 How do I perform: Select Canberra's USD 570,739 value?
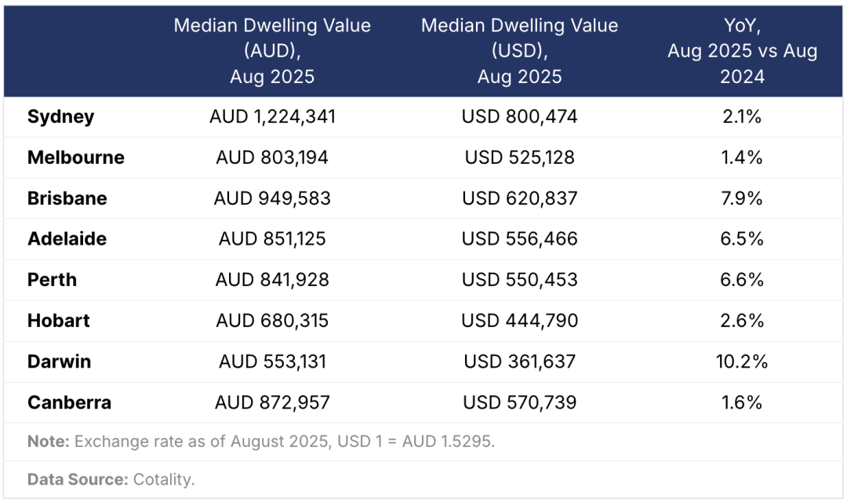pos(519,403)
